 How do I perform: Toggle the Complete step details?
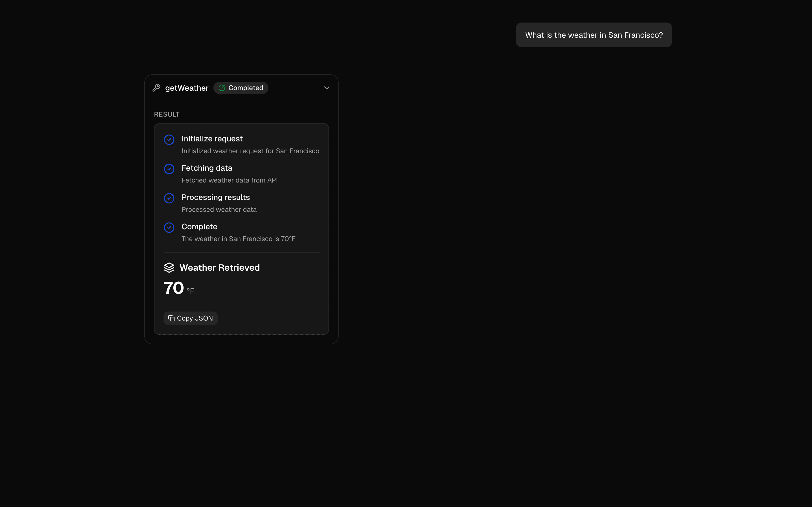click(199, 227)
